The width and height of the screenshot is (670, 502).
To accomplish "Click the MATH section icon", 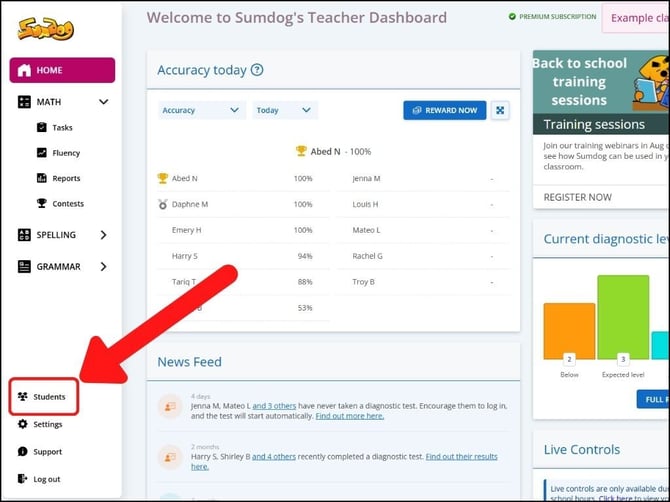I will pos(24,102).
